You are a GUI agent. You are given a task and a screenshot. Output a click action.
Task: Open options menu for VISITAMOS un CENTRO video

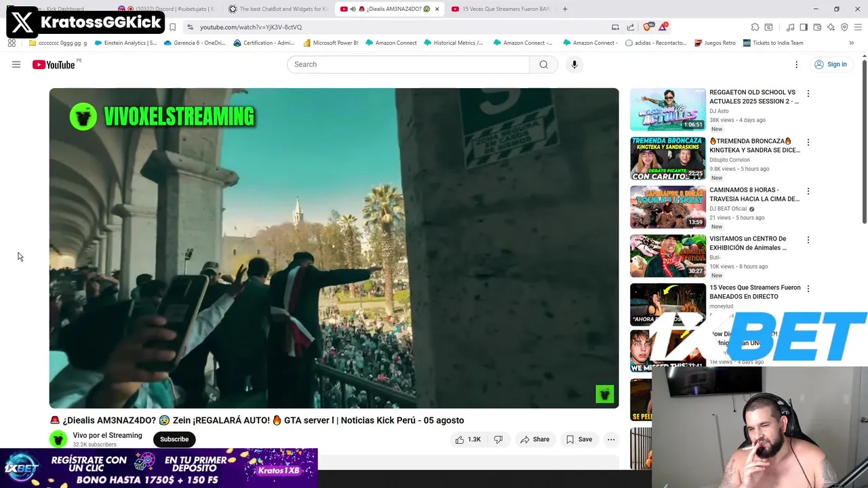click(x=808, y=240)
